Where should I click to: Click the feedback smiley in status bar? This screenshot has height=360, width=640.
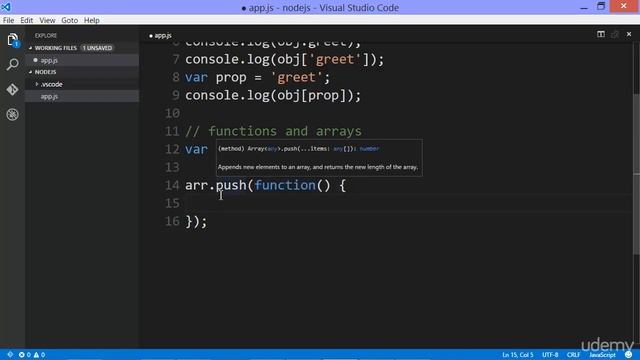(x=629, y=355)
